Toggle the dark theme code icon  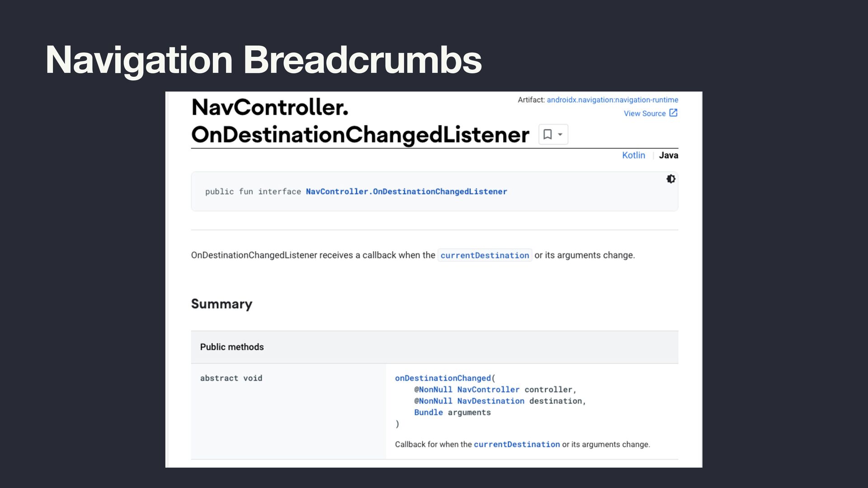click(x=671, y=179)
